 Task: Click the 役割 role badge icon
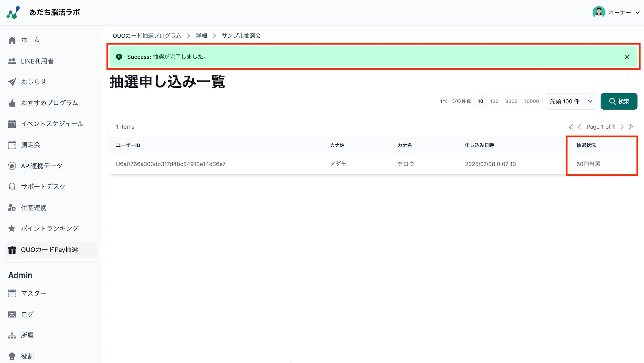click(x=12, y=356)
